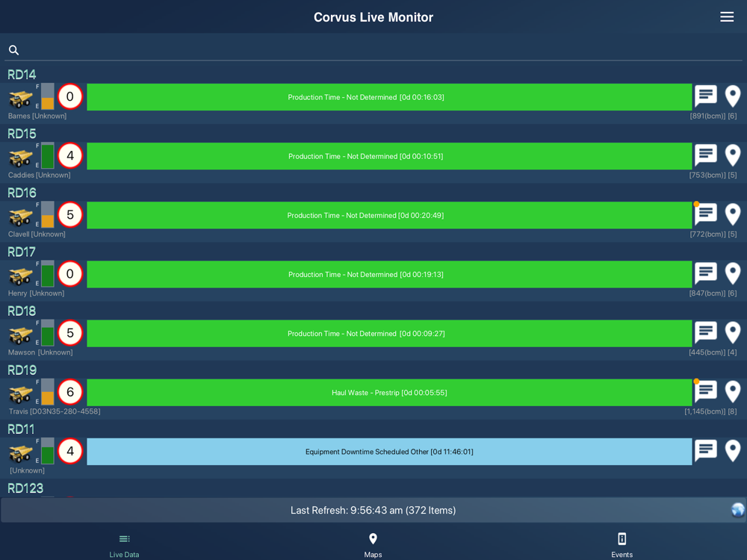Click operator text Travis [D03N35-280-4558]
The height and width of the screenshot is (560, 747).
tap(55, 411)
